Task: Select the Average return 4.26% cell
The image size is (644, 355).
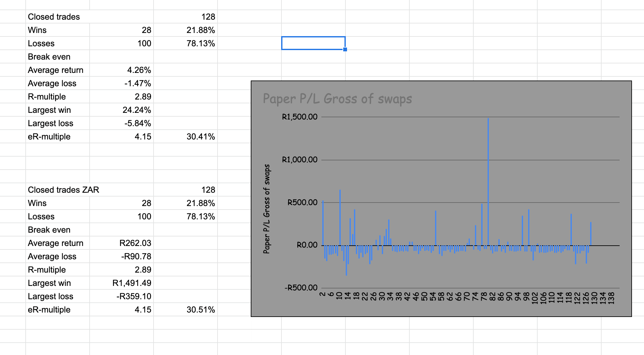Action: point(122,70)
